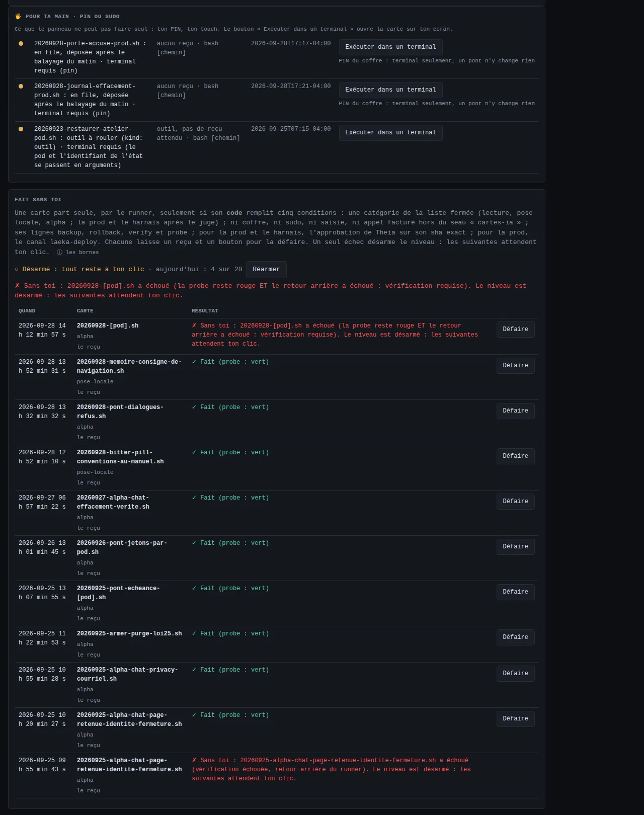The height and width of the screenshot is (815, 644).
Task: Click timestamp '2026-09-25T07:15-04:00'
Action: tap(291, 129)
